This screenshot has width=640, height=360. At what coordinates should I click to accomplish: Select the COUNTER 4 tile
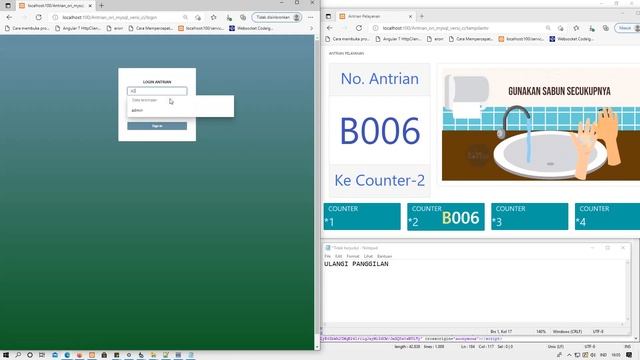[607, 216]
